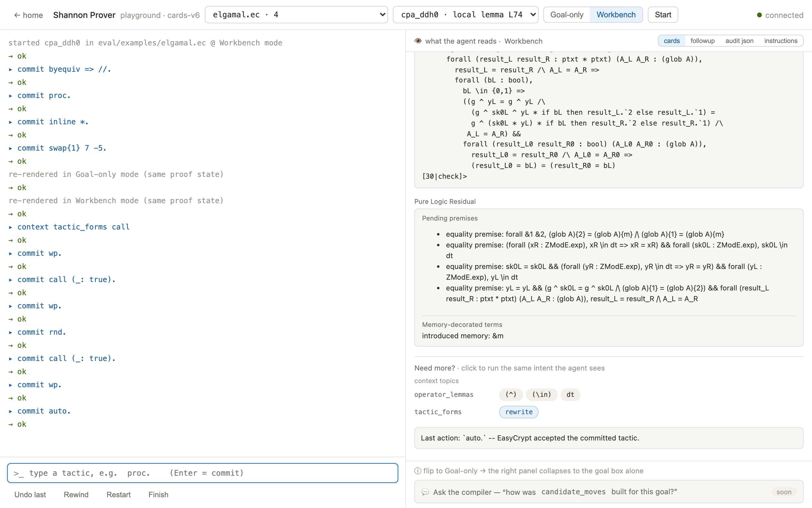Click the Rewind button
The height and width of the screenshot is (508, 812).
pyautogui.click(x=76, y=495)
